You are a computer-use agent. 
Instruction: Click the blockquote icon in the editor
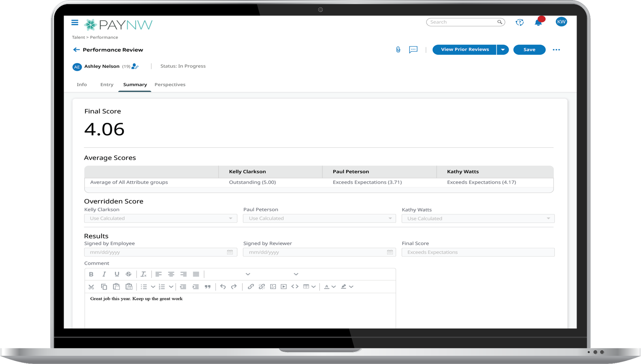tap(208, 287)
